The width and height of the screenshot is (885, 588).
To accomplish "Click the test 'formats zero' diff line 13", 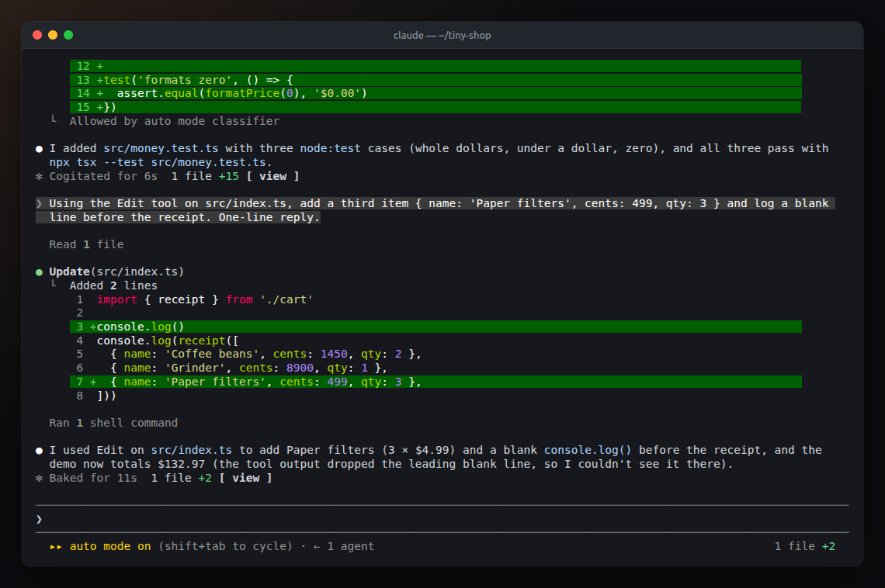I will coord(436,80).
